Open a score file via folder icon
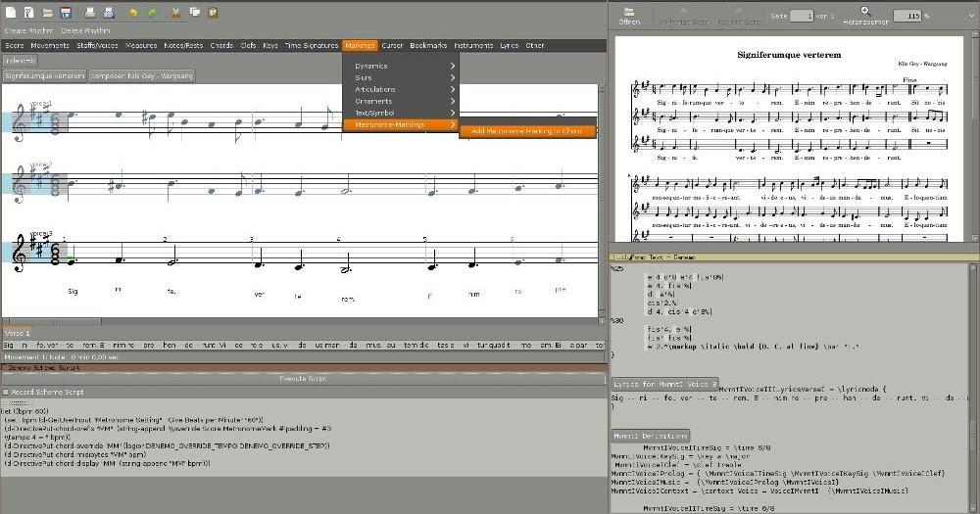This screenshot has height=514, width=980. click(x=47, y=13)
